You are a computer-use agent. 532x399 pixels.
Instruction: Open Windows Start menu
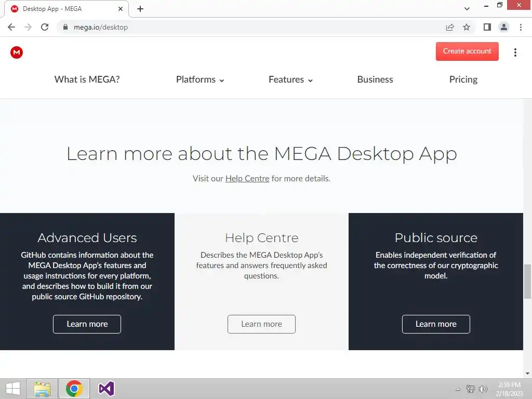tap(13, 389)
